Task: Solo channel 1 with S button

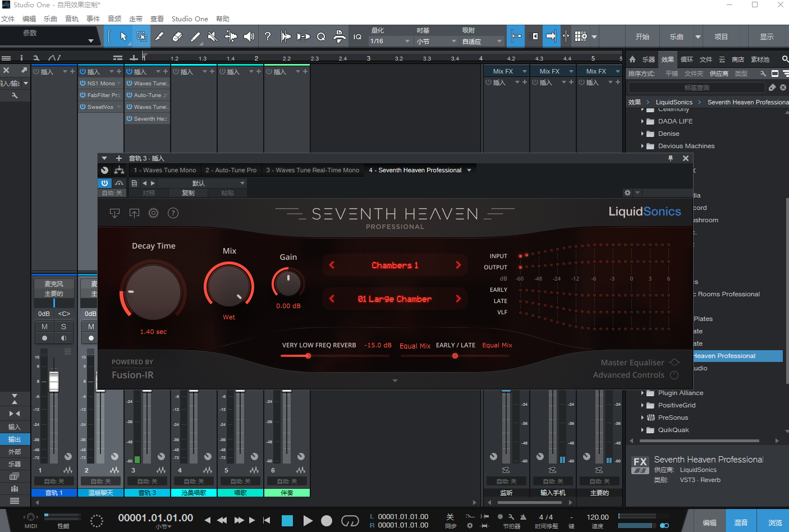Action: click(63, 327)
